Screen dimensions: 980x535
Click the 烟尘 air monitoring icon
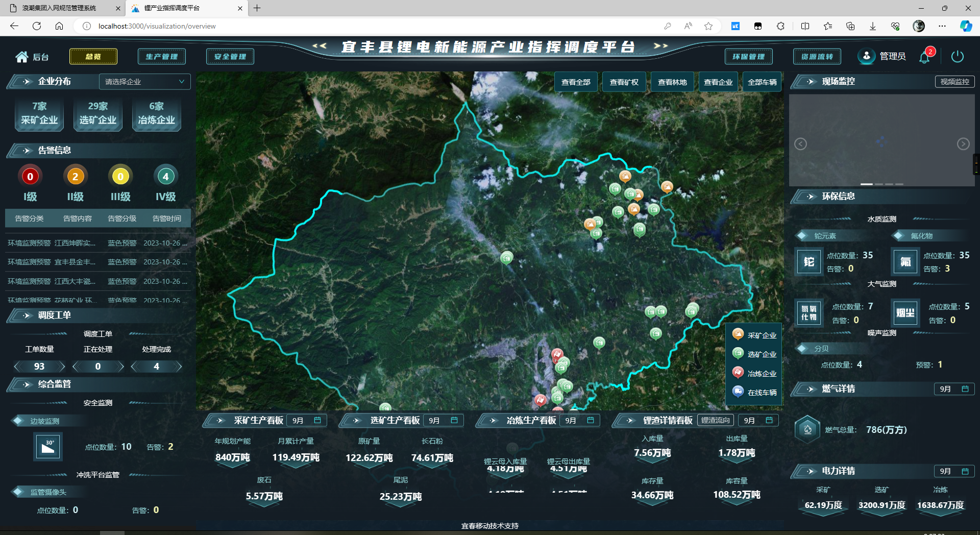click(x=905, y=313)
